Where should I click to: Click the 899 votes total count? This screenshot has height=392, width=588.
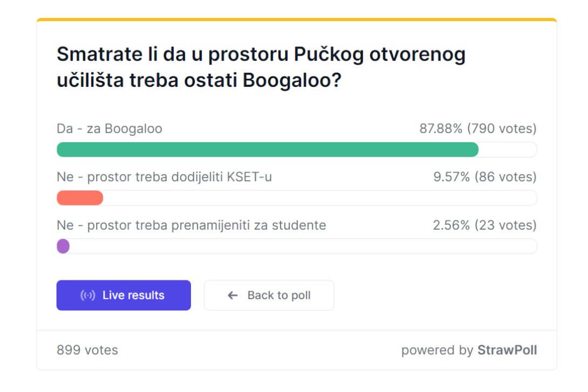(87, 350)
